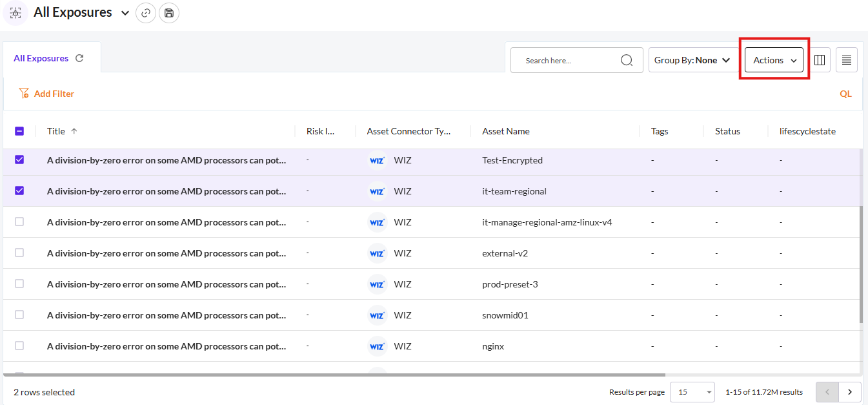Check the external-v2 row checkbox
The image size is (868, 405).
(x=19, y=253)
